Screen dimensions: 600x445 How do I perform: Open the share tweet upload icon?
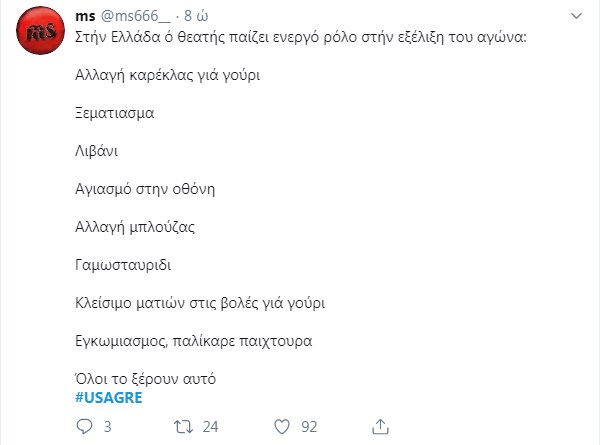[x=380, y=426]
